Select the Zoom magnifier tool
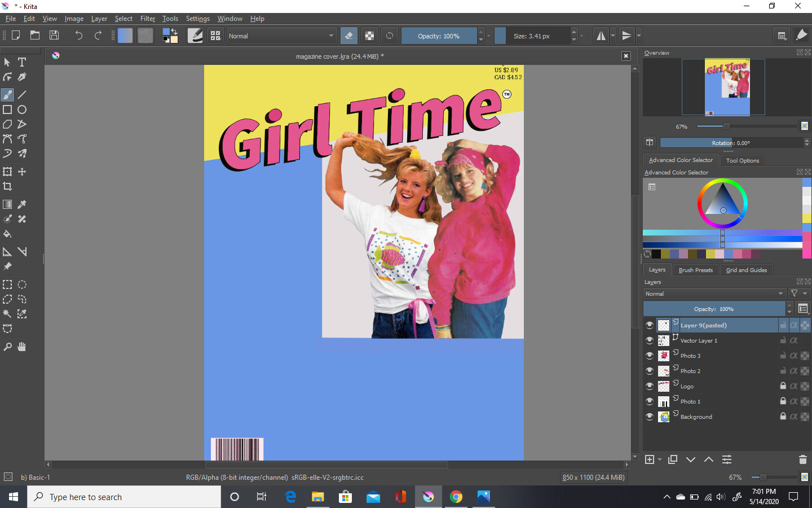The image size is (812, 508). [7, 347]
